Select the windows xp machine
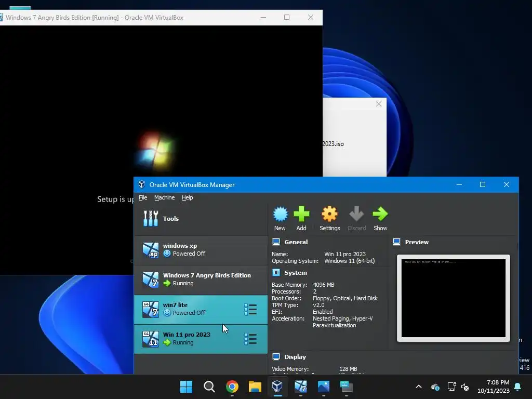 (201, 250)
